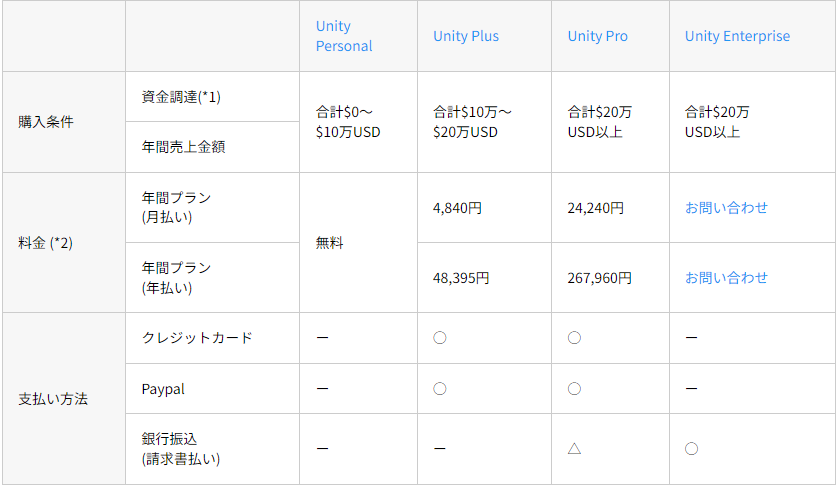Open the Unity Enterprise link

pos(737,36)
